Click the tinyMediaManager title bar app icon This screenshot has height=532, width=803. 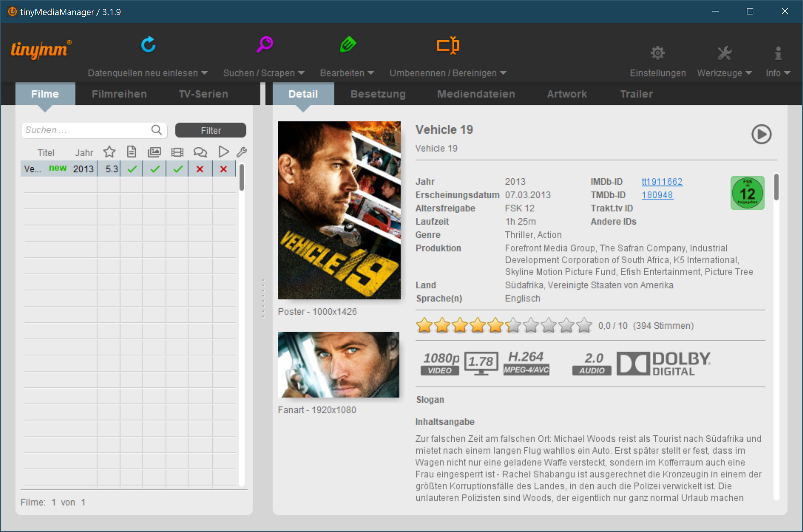click(x=12, y=11)
